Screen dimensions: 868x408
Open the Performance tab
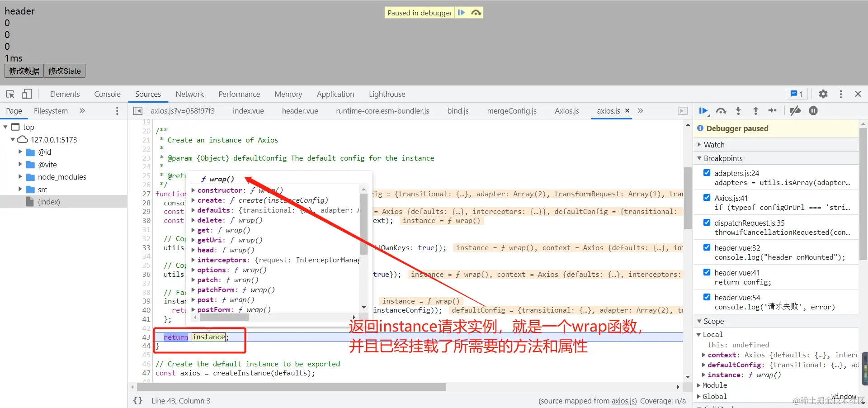pos(239,94)
